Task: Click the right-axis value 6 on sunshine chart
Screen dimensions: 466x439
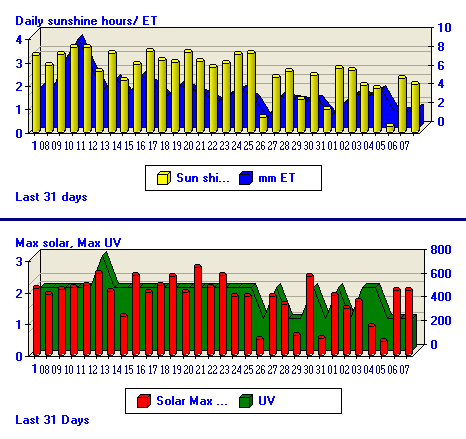Action: (x=441, y=65)
